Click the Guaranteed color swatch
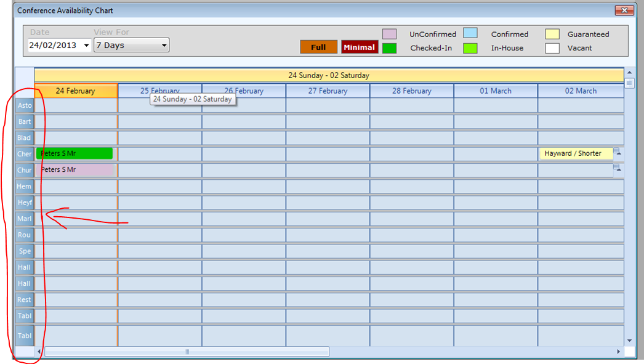The image size is (644, 364). 552,34
